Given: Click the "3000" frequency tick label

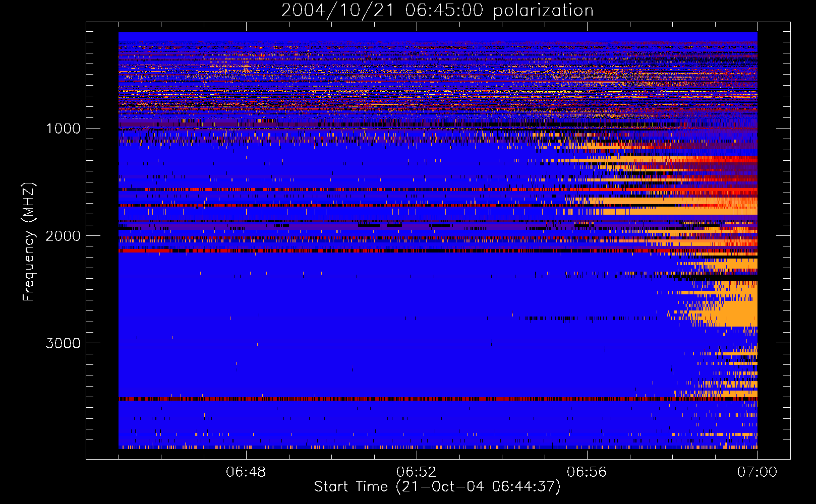Looking at the screenshot, I should (x=63, y=343).
